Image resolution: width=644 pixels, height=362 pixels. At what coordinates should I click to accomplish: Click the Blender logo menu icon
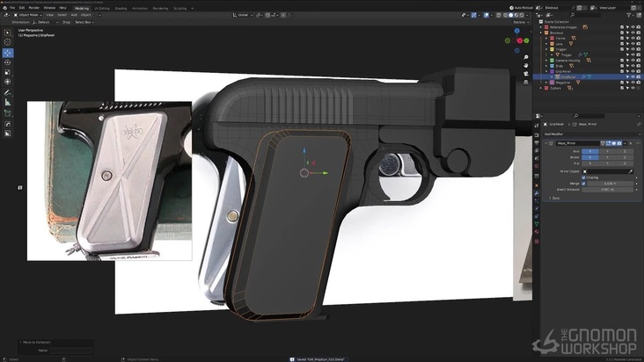pos(4,8)
